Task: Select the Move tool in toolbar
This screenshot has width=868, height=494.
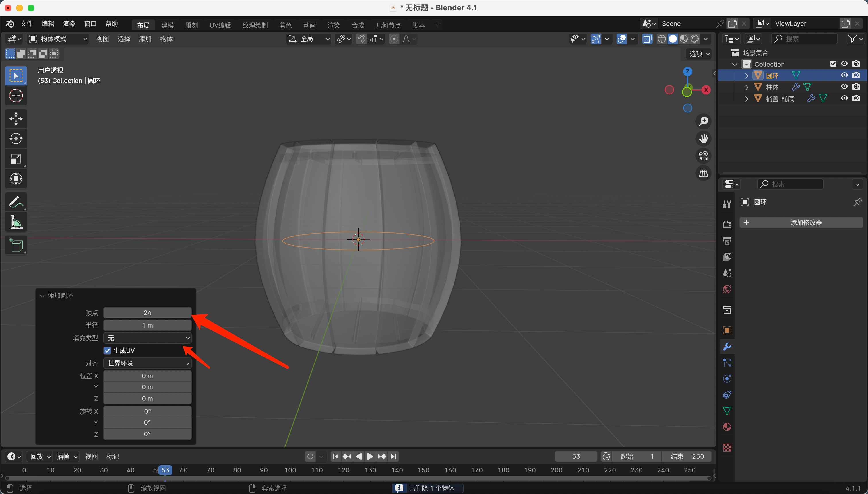Action: coord(15,119)
